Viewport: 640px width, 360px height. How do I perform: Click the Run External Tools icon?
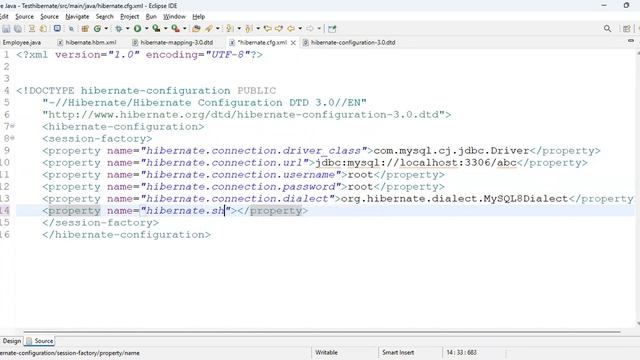point(176,29)
